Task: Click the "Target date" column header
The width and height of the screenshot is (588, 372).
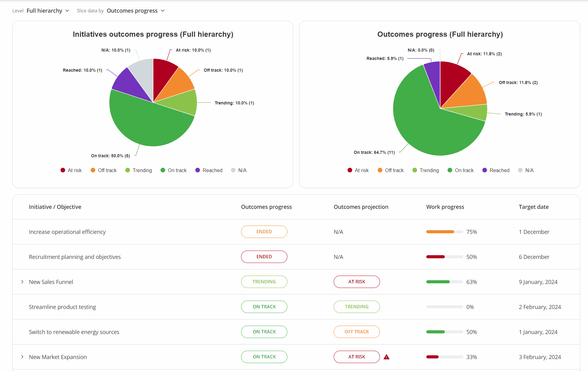Action: (x=534, y=207)
